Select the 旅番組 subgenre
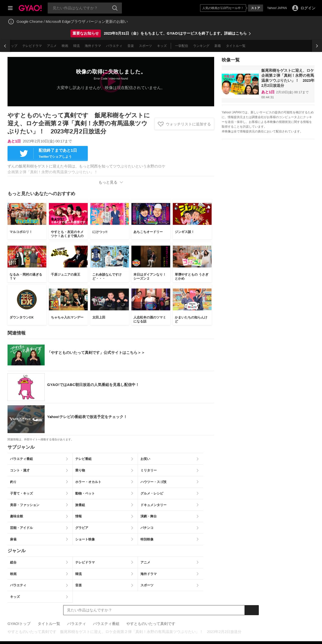Viewport: 322px width, 644px height. click(105, 505)
